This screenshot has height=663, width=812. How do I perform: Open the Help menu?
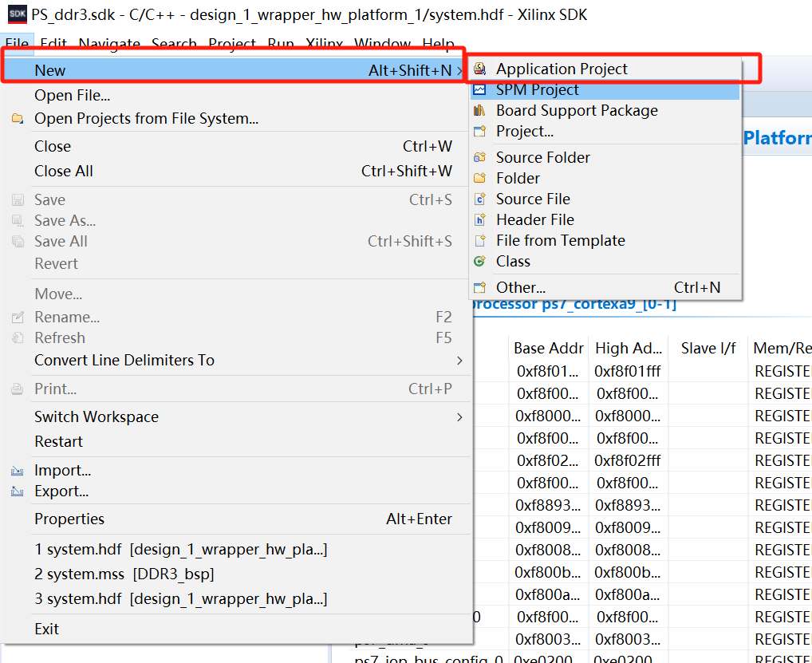438,44
